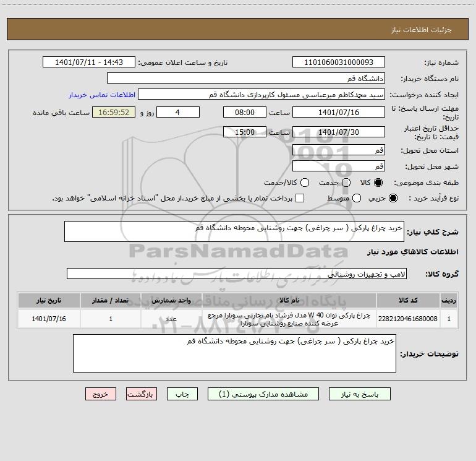Click goods group field لامپ و تجهیزات روشنائی
The width and height of the screenshot is (476, 461).
tap(237, 274)
